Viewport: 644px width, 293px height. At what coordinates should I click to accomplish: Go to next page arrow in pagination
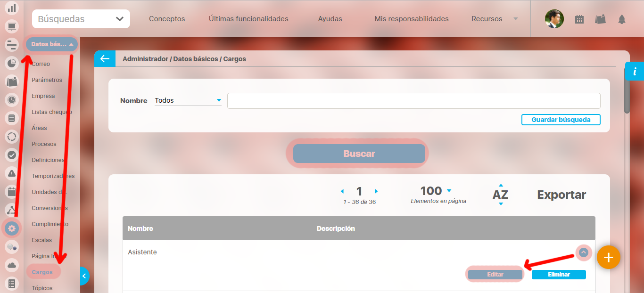tap(376, 191)
